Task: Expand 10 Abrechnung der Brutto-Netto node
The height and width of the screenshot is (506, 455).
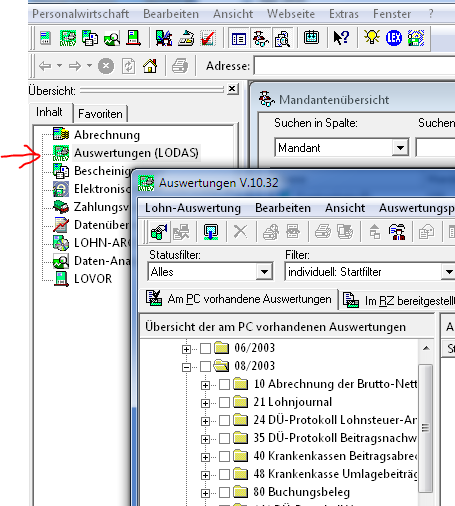Action: [x=205, y=385]
